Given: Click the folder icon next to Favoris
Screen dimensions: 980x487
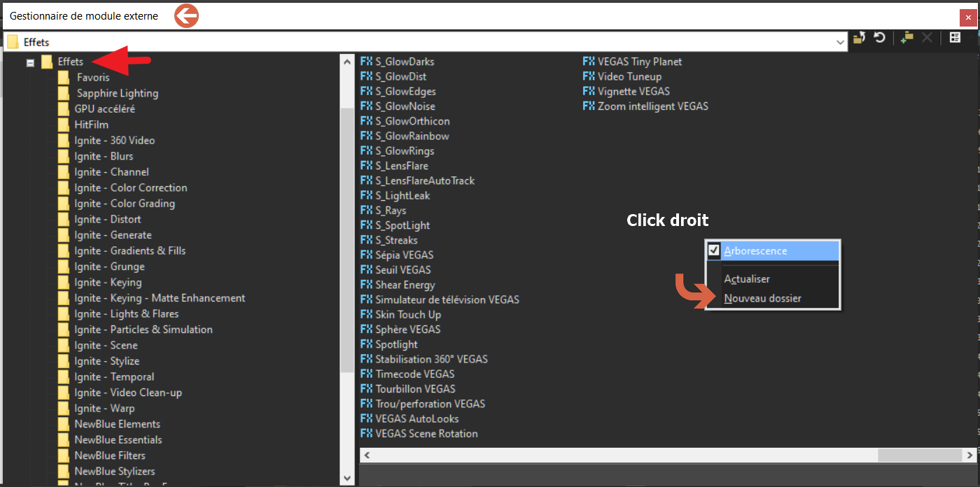Looking at the screenshot, I should click(64, 78).
